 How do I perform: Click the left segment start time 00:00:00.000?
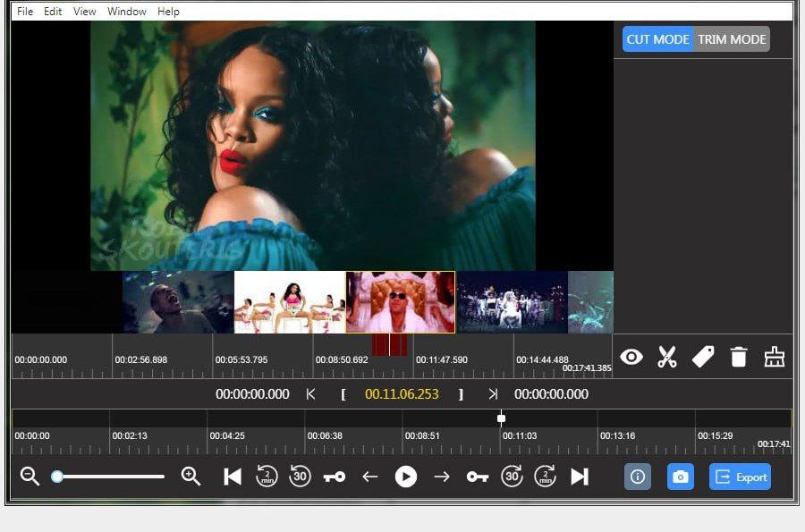252,394
